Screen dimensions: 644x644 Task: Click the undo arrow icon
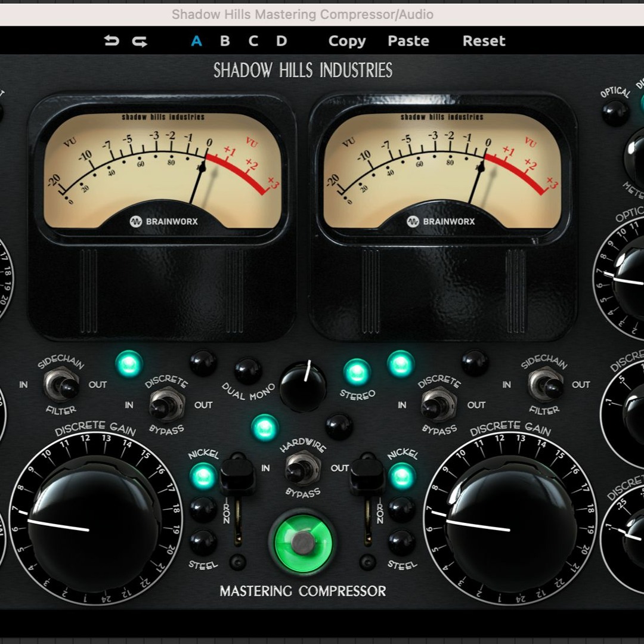112,41
